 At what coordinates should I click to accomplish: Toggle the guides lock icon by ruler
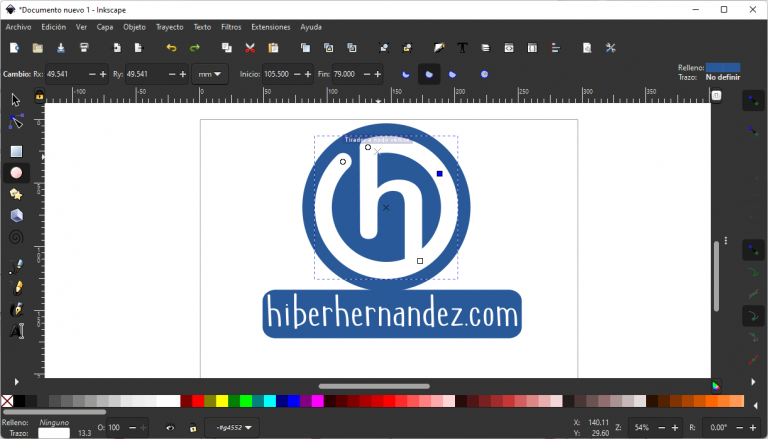tap(40, 96)
